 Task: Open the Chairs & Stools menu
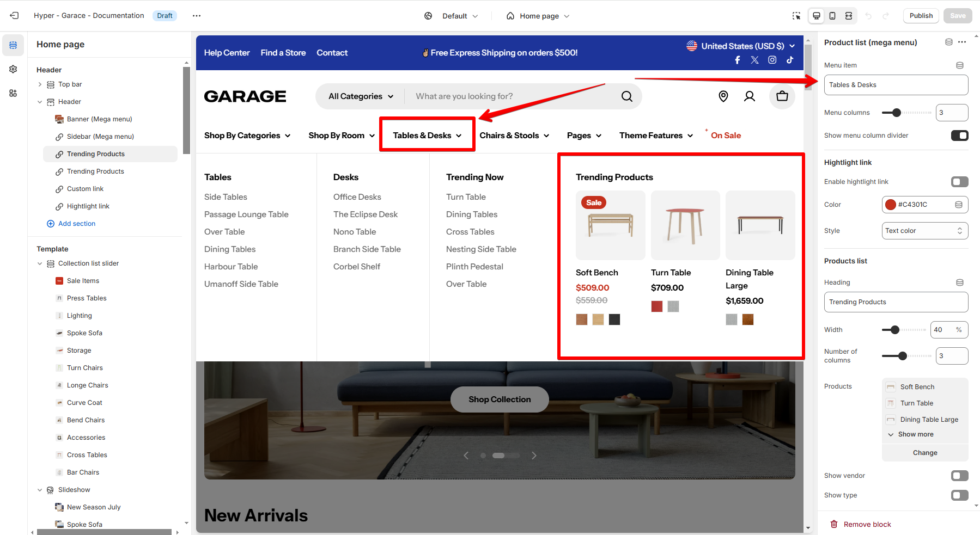point(514,136)
